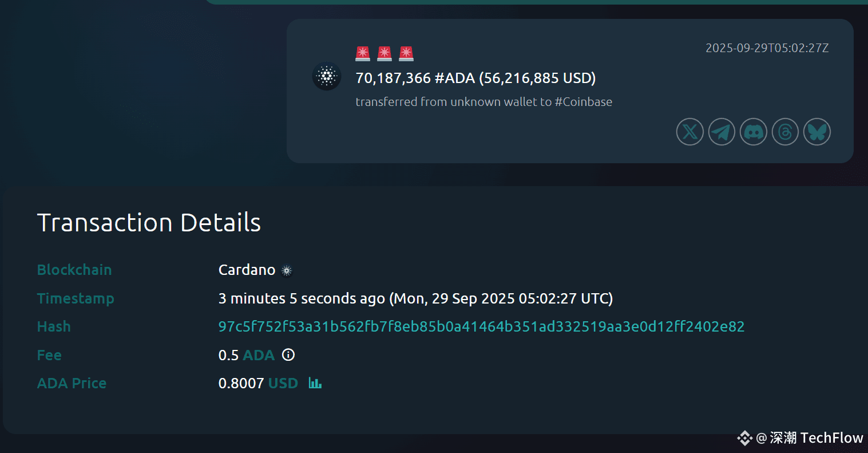Click the Timestamp value with UTC date
This screenshot has width=868, height=453.
point(415,298)
